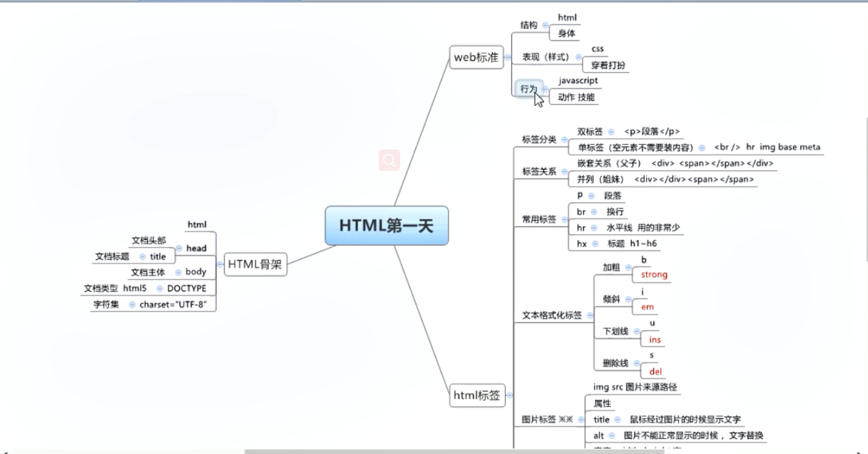Collapse the 标签分类 subtopic
The width and height of the screenshot is (868, 454).
564,139
